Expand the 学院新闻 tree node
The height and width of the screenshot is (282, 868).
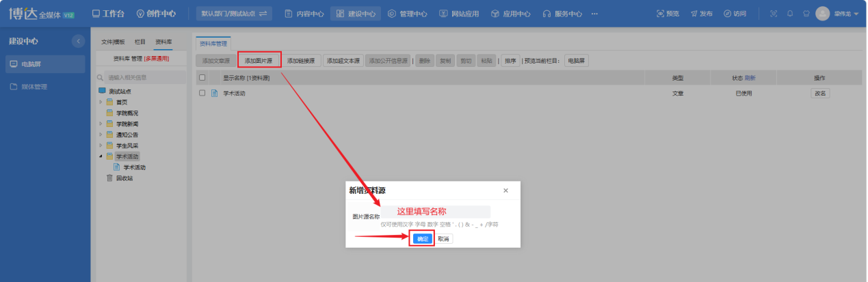coord(101,124)
